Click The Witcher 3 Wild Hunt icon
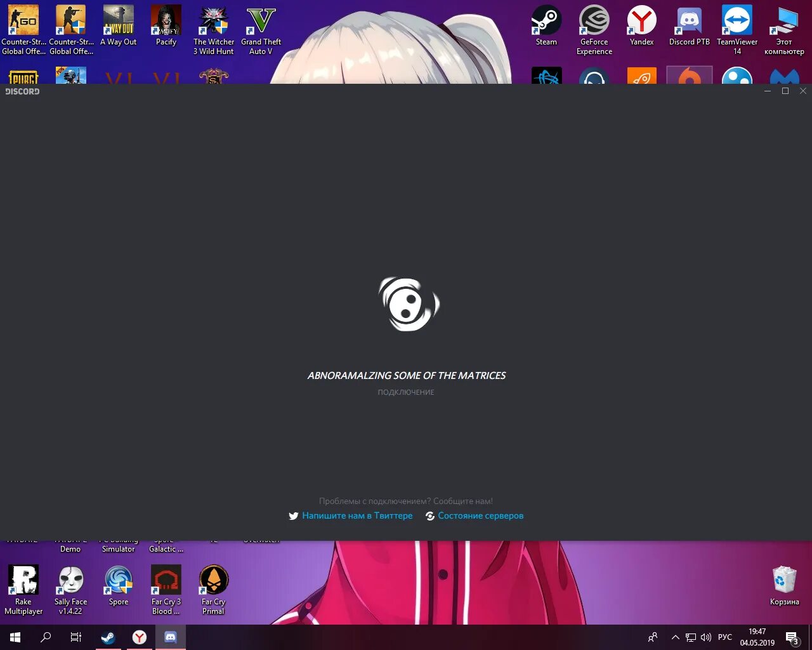This screenshot has width=812, height=650. (214, 30)
